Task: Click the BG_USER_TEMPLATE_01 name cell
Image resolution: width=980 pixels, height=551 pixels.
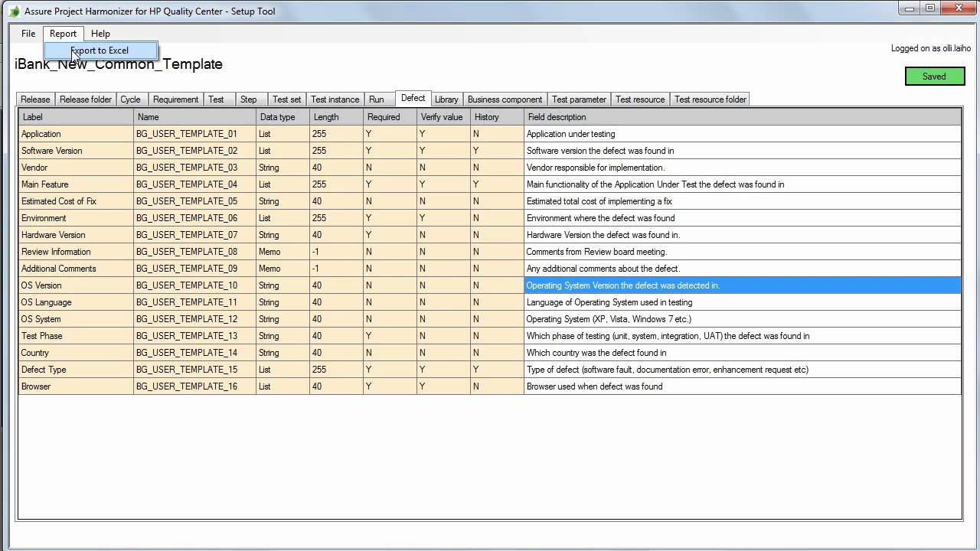Action: [x=194, y=134]
